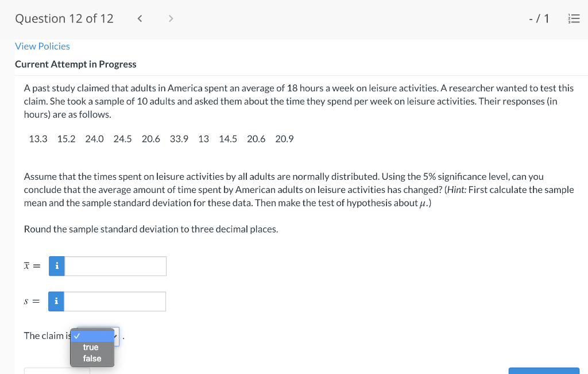The image size is (588, 374).
Task: Click data value 33.9
Action: tap(179, 139)
